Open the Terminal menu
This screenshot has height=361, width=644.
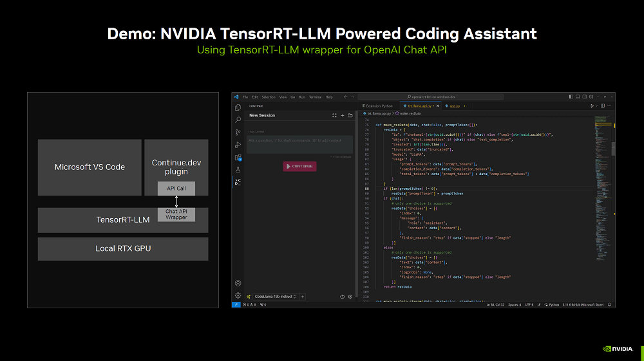point(315,97)
